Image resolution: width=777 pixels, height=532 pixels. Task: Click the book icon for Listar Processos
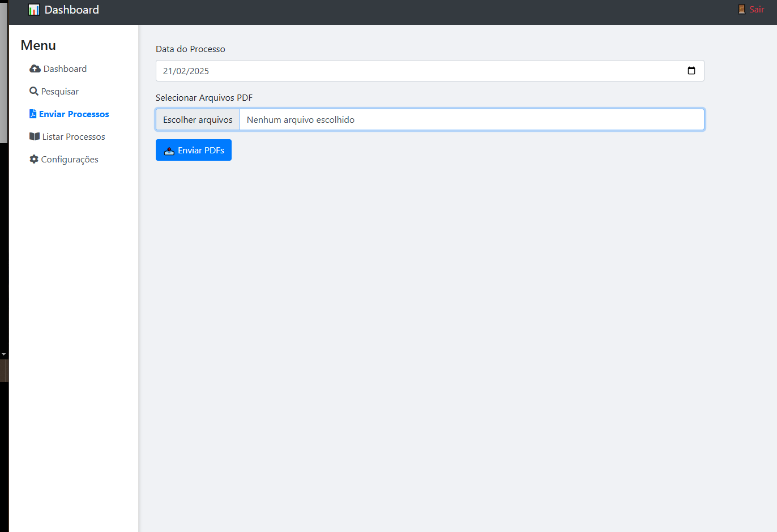[x=35, y=136]
